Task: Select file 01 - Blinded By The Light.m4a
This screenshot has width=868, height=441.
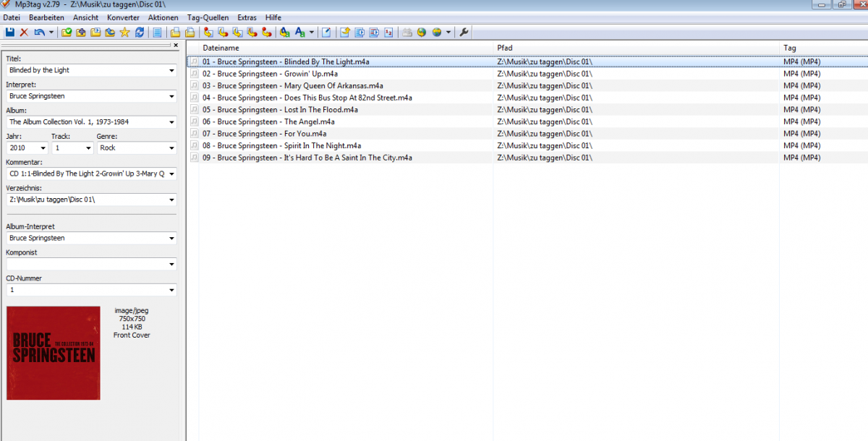Action: 286,62
